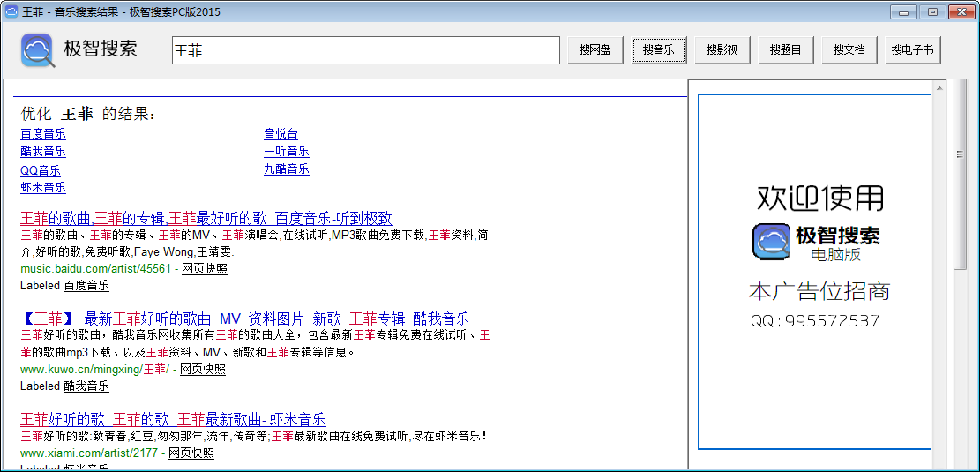Click the 欢迎使用 advertisement banner
980x472 pixels.
[x=815, y=272]
